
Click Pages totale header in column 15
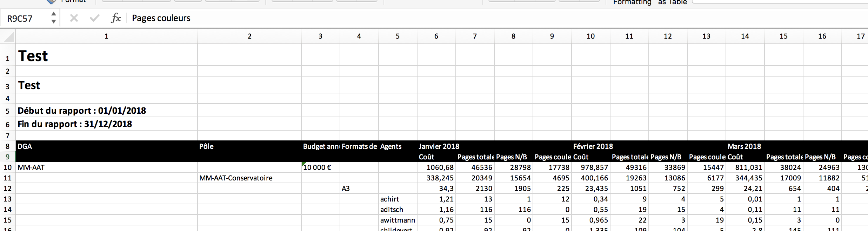pyautogui.click(x=784, y=157)
